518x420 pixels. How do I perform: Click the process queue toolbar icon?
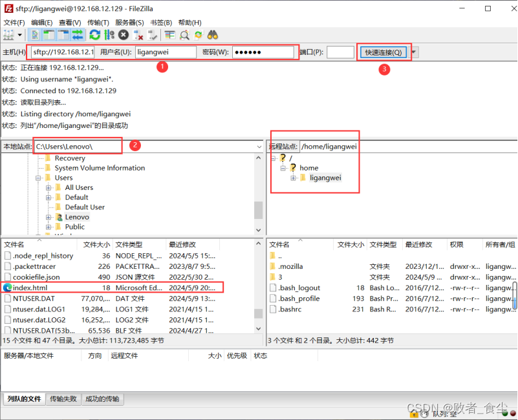click(x=109, y=35)
